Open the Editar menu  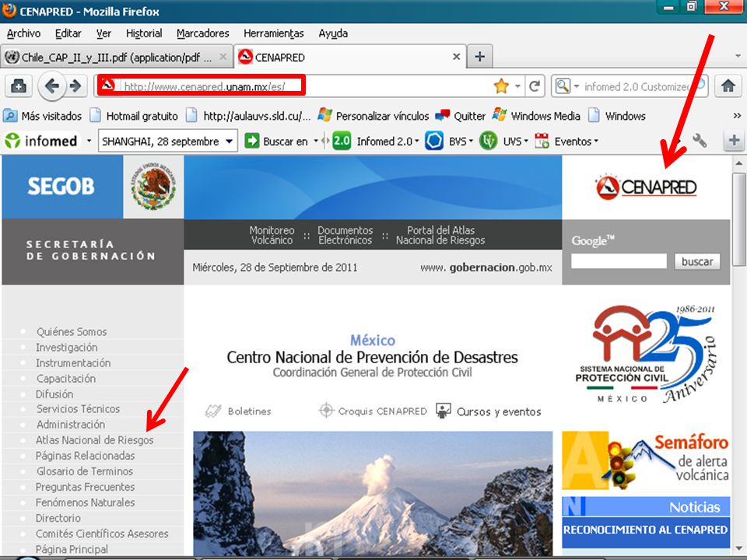68,33
